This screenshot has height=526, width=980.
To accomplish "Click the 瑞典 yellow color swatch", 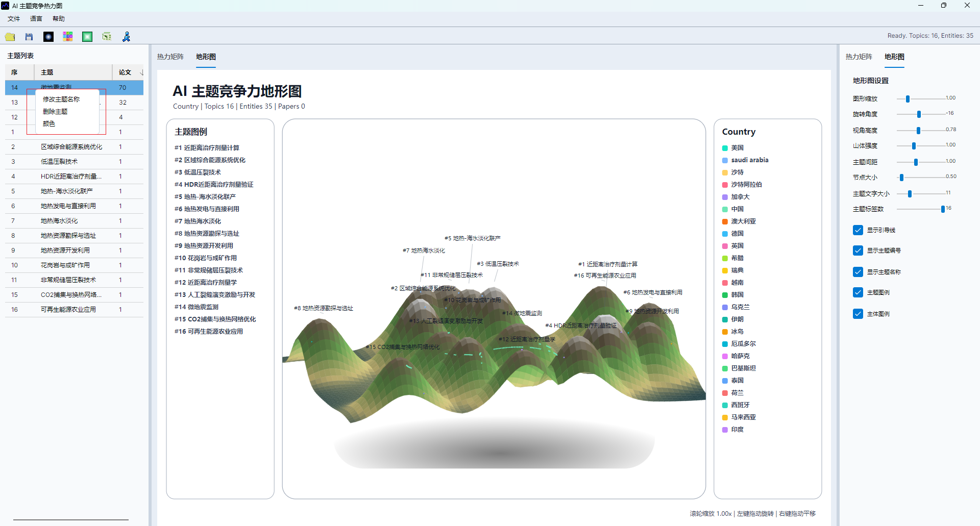I will click(x=725, y=270).
